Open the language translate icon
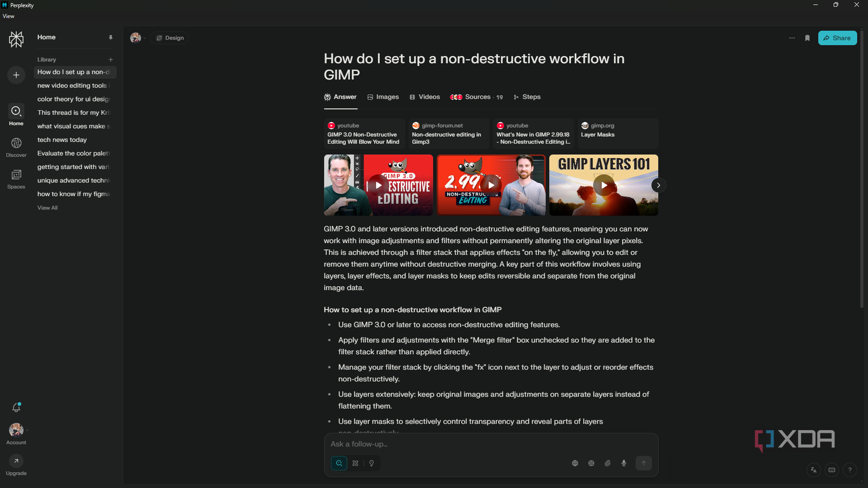 click(814, 470)
